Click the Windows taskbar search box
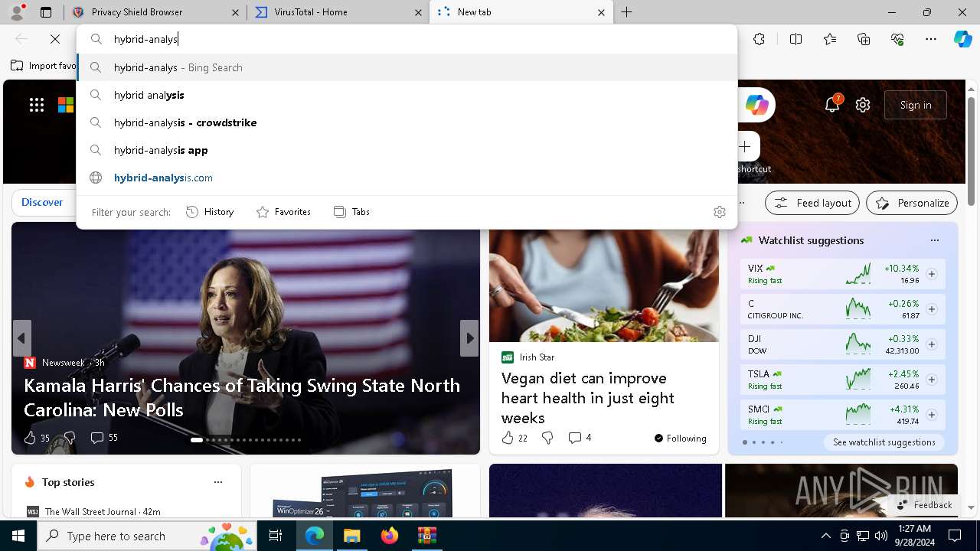This screenshot has height=551, width=980. [x=146, y=536]
